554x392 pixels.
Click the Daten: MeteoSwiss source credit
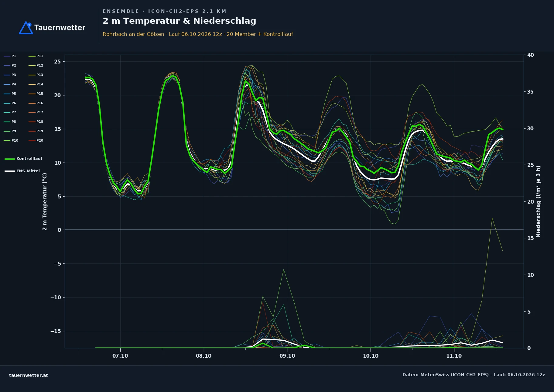(474, 375)
